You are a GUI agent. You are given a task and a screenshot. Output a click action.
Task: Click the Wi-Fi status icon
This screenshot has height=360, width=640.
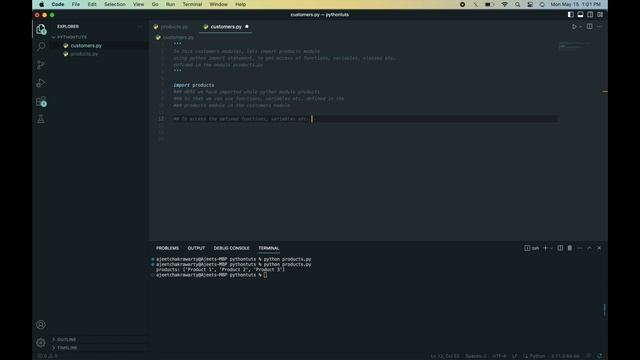[x=504, y=4]
